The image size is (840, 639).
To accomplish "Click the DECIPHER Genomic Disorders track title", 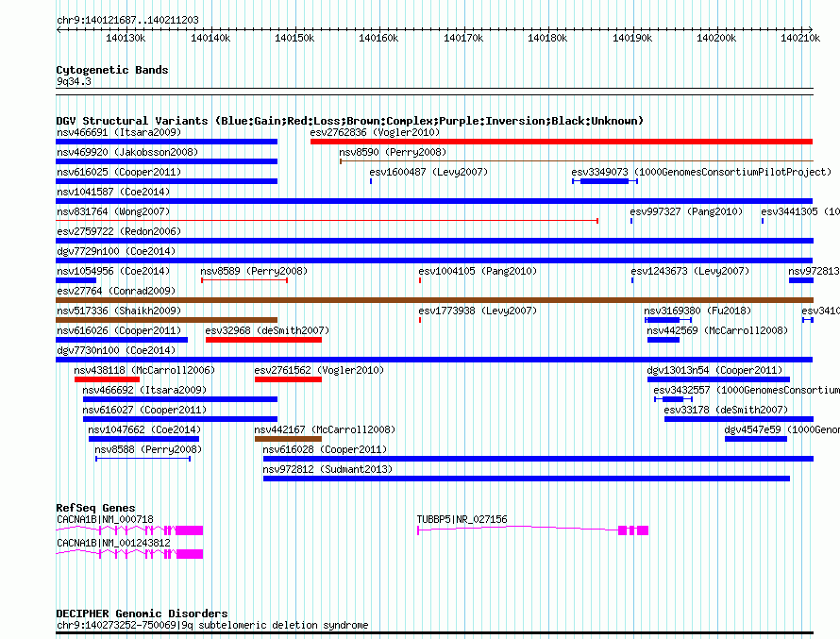I will point(142,614).
